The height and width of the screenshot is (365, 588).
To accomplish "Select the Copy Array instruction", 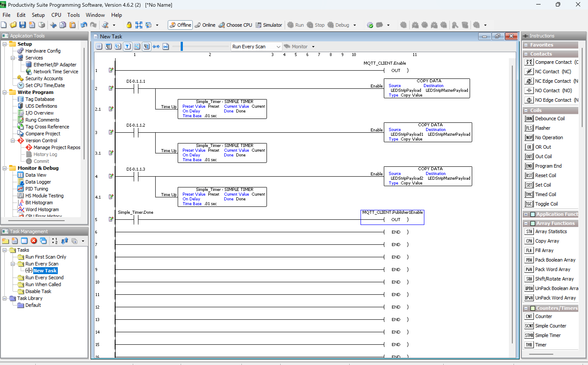I will pos(542,241).
